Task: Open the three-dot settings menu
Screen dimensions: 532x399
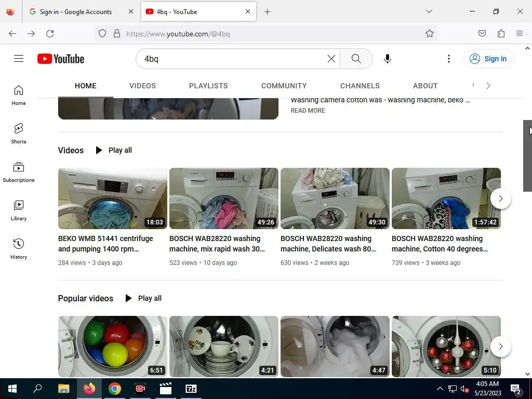Action: tap(449, 59)
